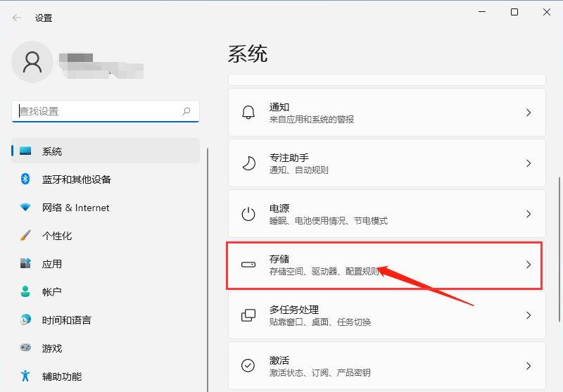Viewport: 563px width, 392px height.
Task: Open the 多任务处理 settings title
Action: point(294,309)
